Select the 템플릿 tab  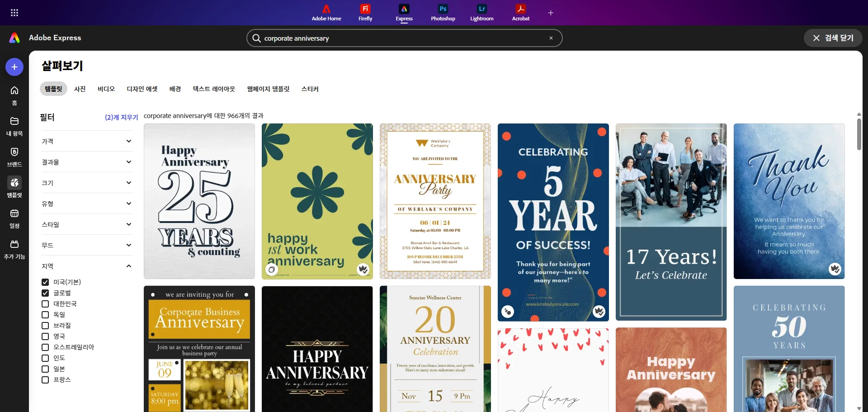click(x=54, y=89)
